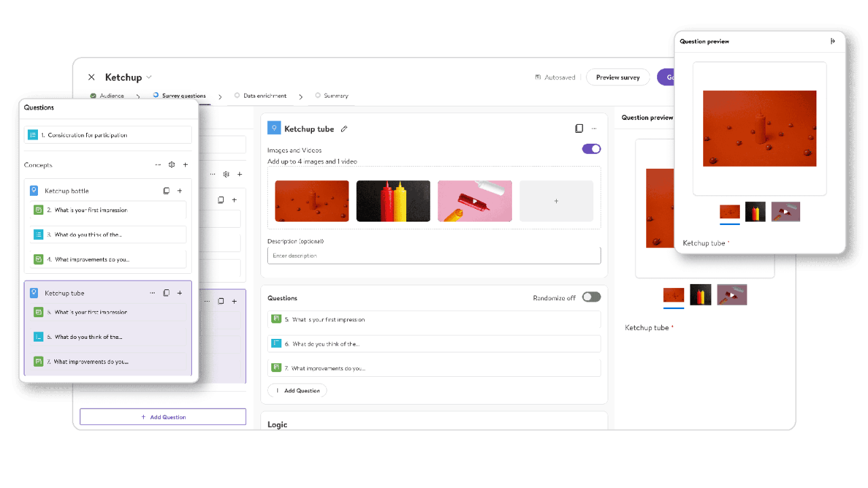
Task: Go to the Audience step
Action: [111, 96]
